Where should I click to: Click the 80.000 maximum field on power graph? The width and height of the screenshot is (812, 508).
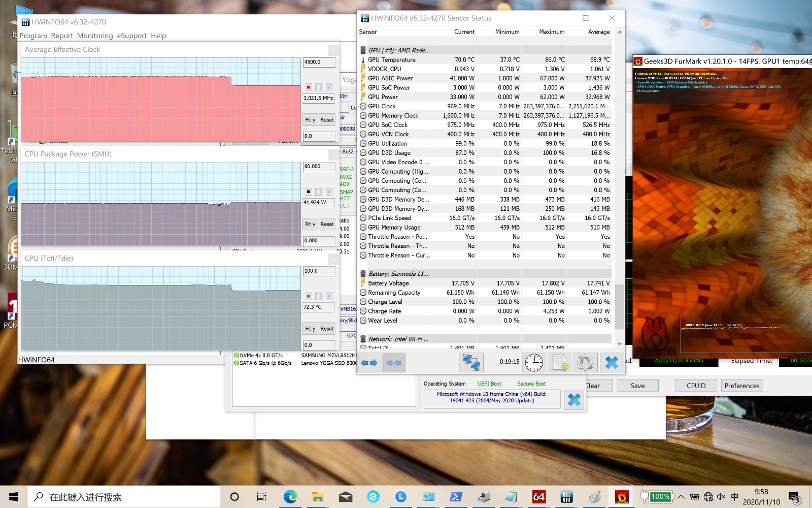(319, 167)
